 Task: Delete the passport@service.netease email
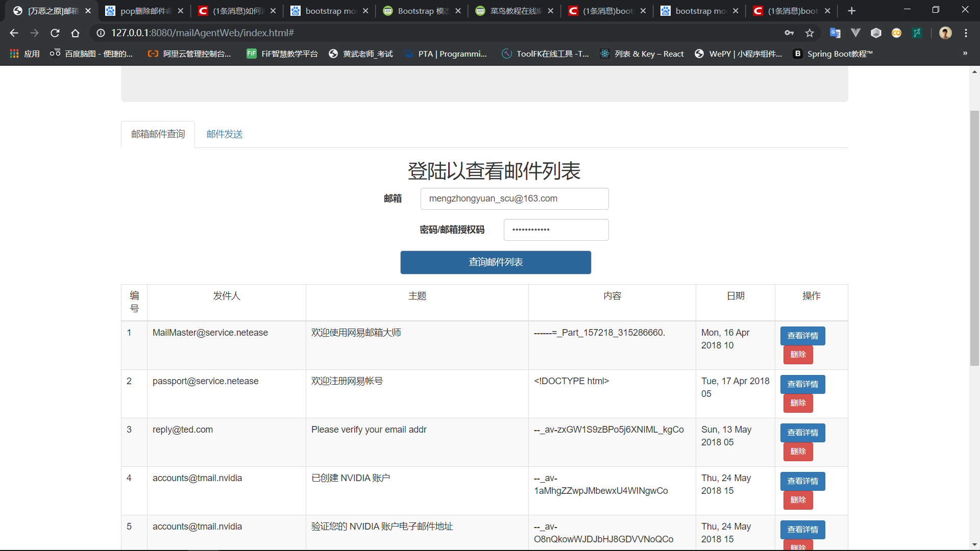[x=798, y=403]
